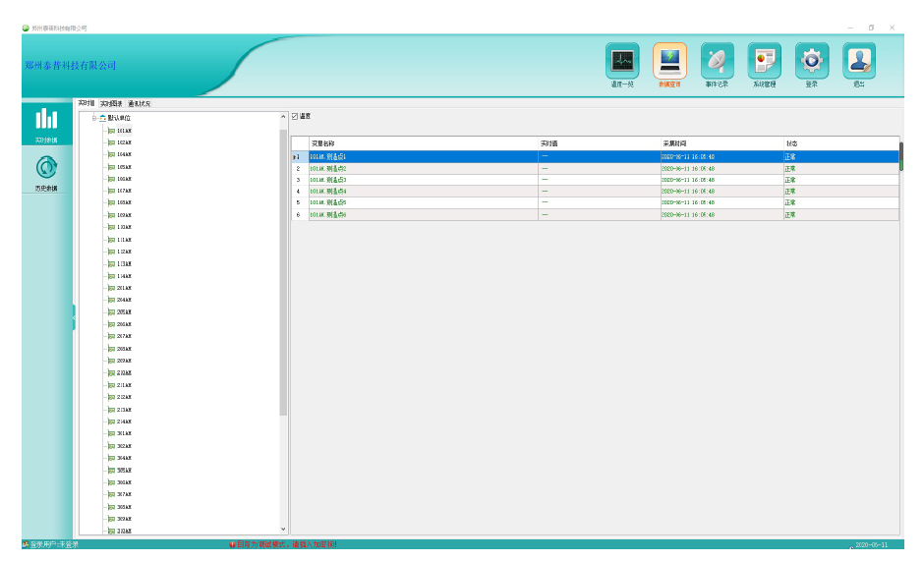The height and width of the screenshot is (562, 924).
Task: Click the status bar date 2020-06-11
Action: [872, 545]
